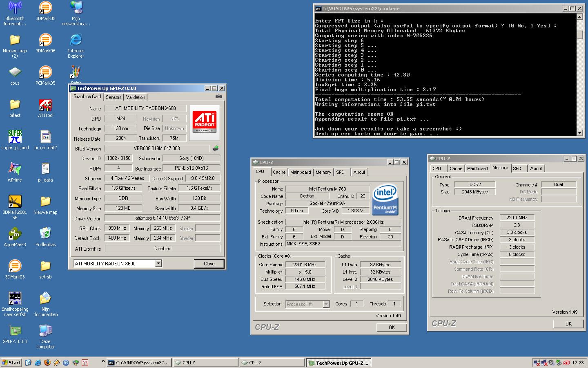Open the Memory tab in the left CPU-Z window
588x368 pixels.
323,172
